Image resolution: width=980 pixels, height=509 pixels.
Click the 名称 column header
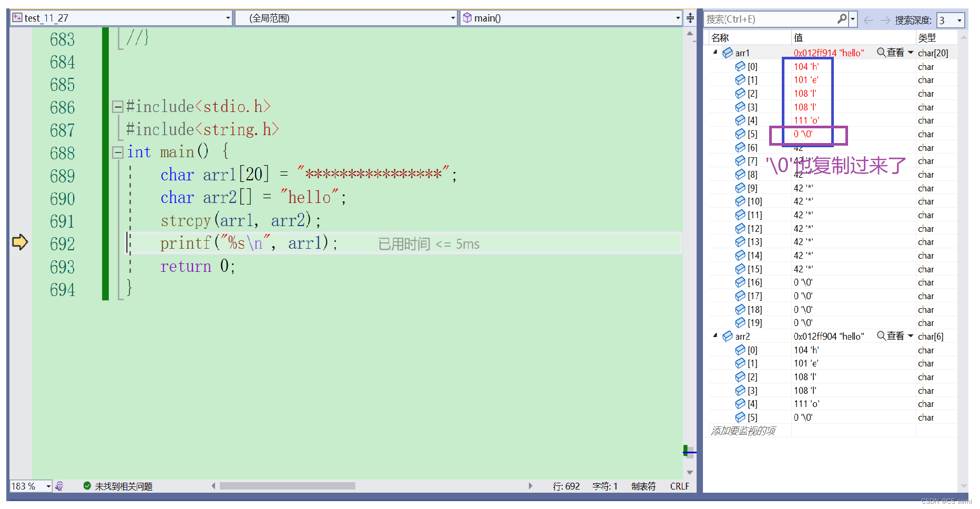coord(720,38)
